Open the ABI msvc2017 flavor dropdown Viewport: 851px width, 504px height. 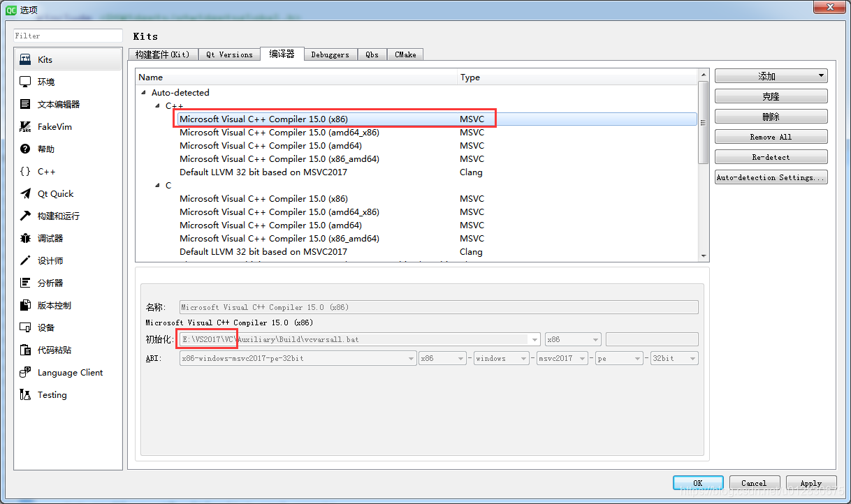(563, 358)
